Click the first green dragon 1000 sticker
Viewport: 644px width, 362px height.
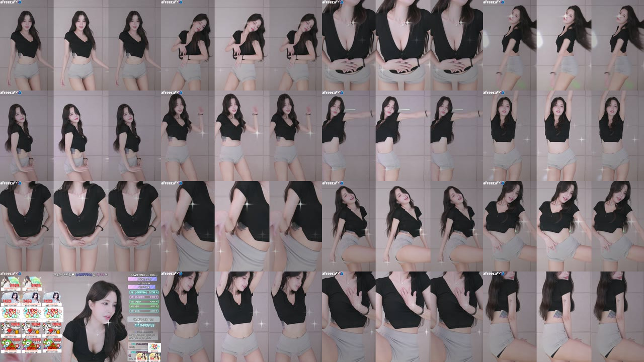11,345
